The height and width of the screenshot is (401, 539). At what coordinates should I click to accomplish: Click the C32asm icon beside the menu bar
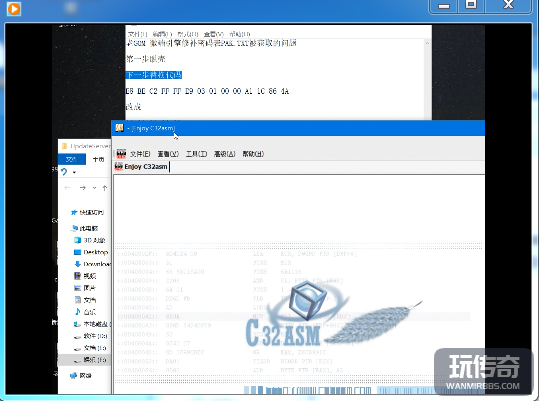coord(121,154)
